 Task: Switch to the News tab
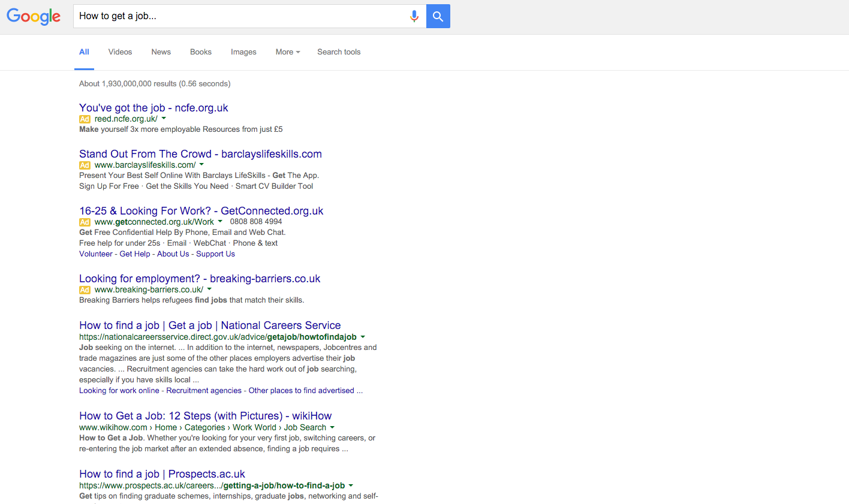(161, 52)
